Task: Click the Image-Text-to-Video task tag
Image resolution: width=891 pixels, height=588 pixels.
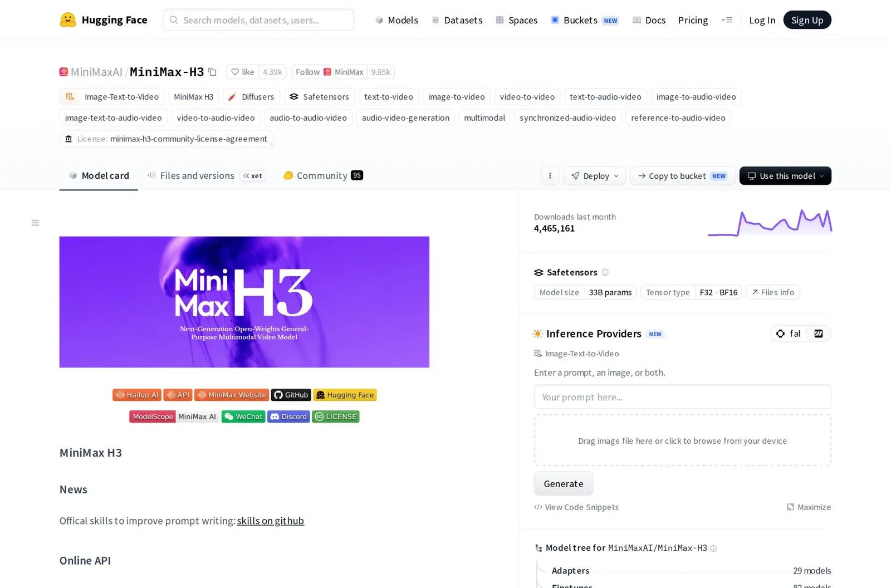Action: click(112, 96)
